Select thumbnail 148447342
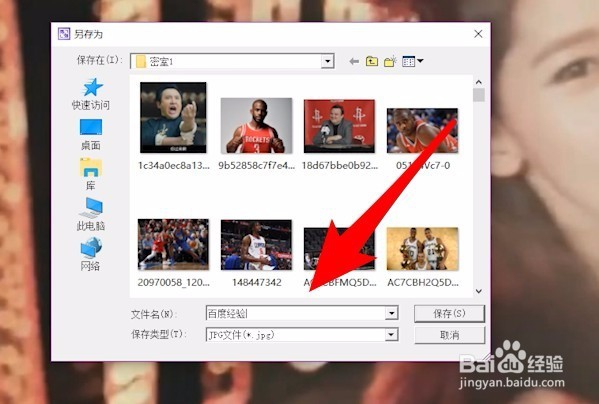This screenshot has height=404, width=599. click(256, 245)
